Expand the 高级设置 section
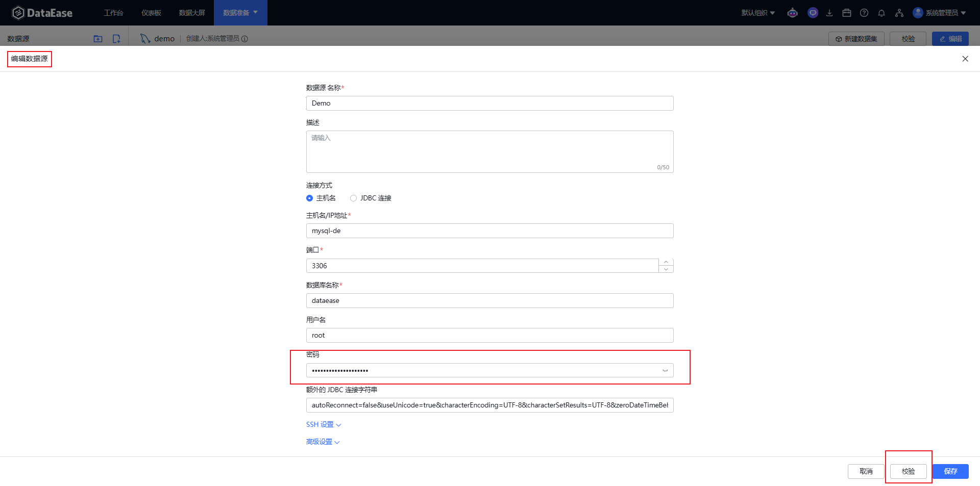This screenshot has height=486, width=980. pos(322,442)
